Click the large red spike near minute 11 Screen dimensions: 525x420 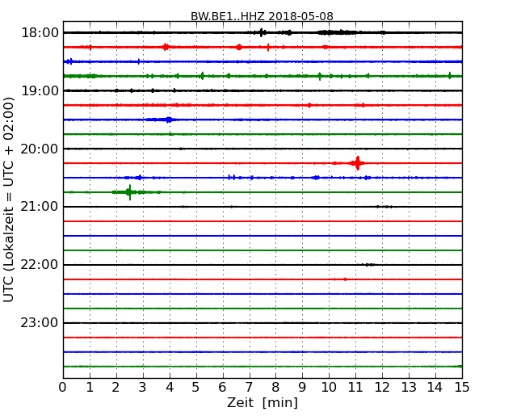(x=357, y=163)
